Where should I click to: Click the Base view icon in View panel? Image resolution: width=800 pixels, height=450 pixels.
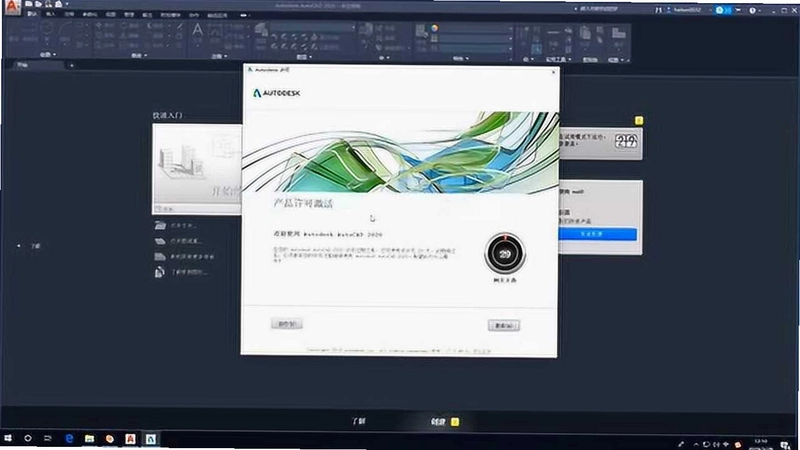coord(618,33)
